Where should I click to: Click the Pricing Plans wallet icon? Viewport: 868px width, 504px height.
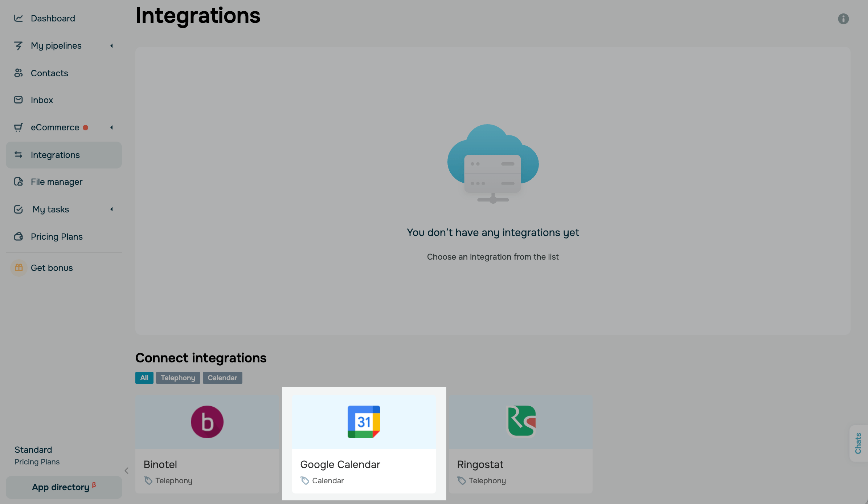click(18, 237)
